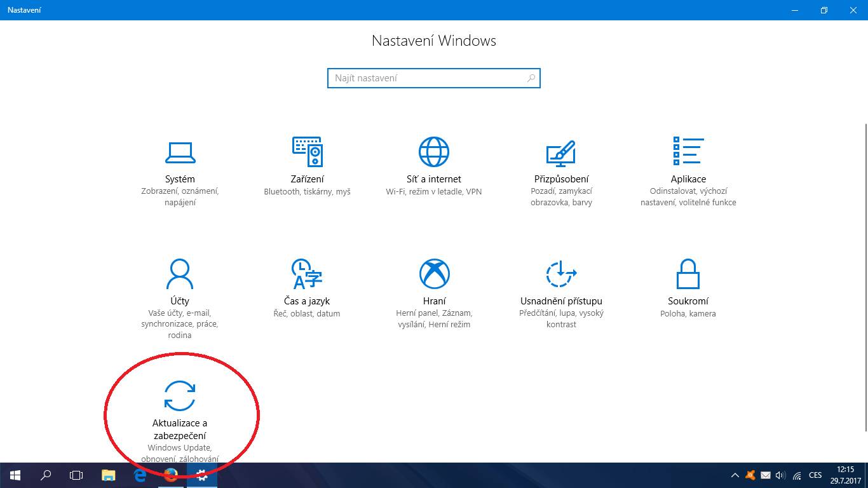Viewport: 868px width, 488px height.
Task: Launch Firefox from the taskbar
Action: (171, 475)
